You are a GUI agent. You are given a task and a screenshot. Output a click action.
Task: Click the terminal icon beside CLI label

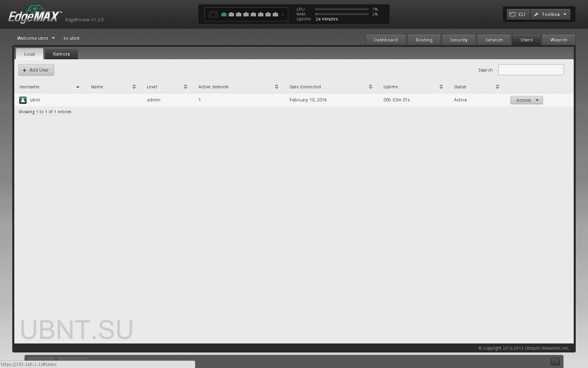coord(512,14)
